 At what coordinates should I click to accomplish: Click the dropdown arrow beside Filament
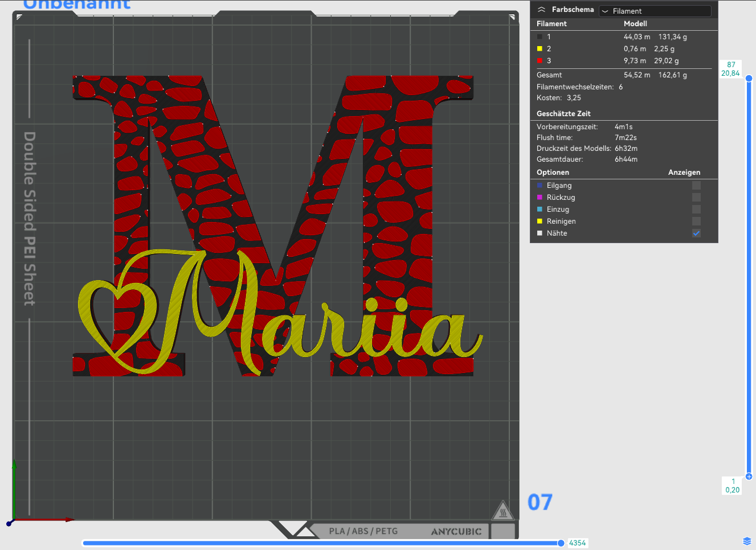point(605,11)
